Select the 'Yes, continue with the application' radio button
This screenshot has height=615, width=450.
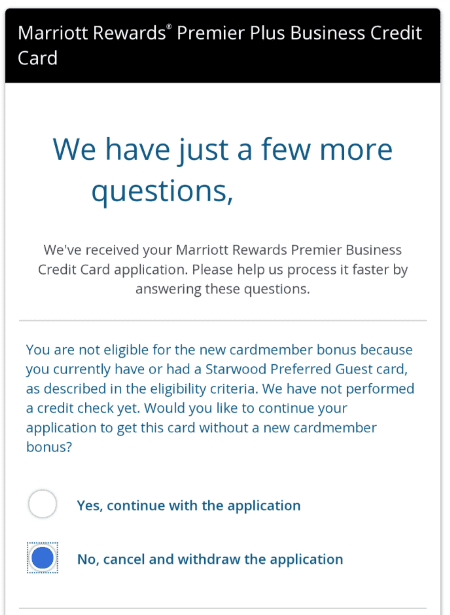click(42, 504)
